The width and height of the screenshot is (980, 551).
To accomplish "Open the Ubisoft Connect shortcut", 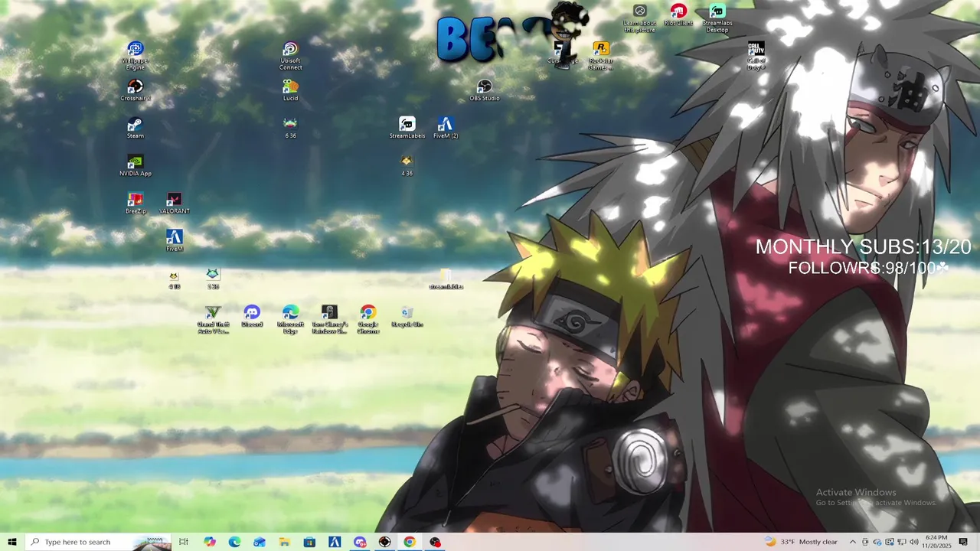I will pos(291,56).
